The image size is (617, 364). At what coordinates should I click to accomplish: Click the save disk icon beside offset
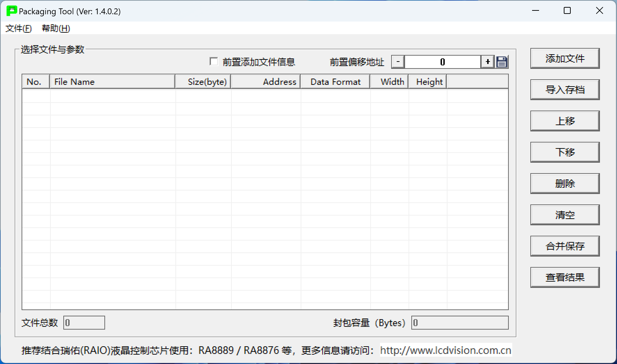click(502, 62)
